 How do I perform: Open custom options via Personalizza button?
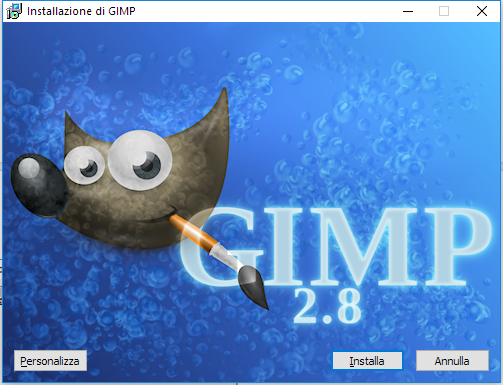[50, 361]
